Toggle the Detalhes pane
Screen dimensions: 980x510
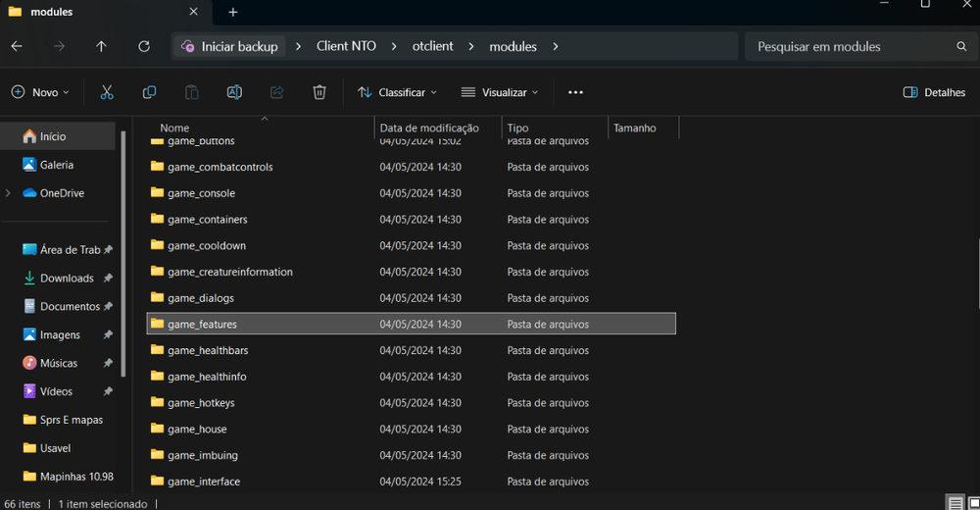click(x=934, y=92)
